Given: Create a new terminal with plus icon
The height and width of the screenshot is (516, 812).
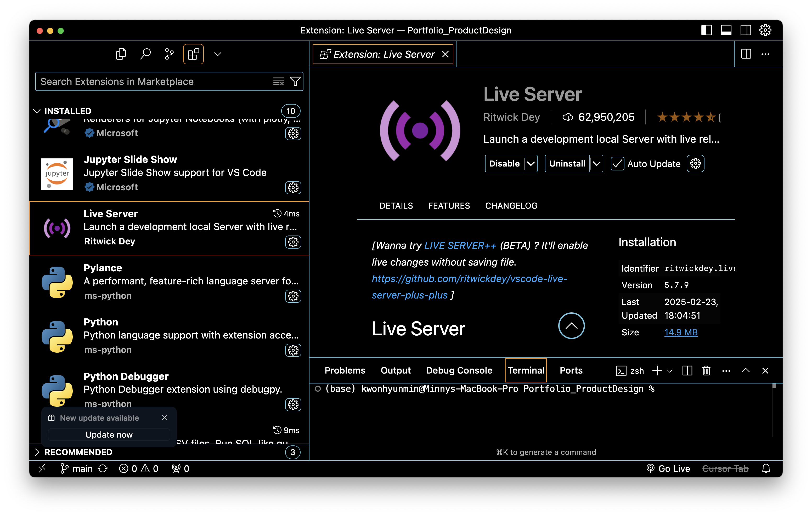Looking at the screenshot, I should 657,371.
